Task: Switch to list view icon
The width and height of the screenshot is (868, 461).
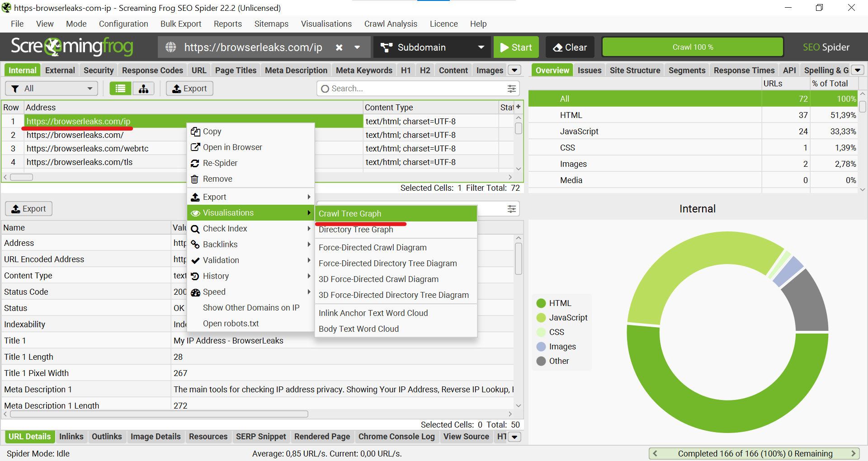Action: click(x=120, y=89)
